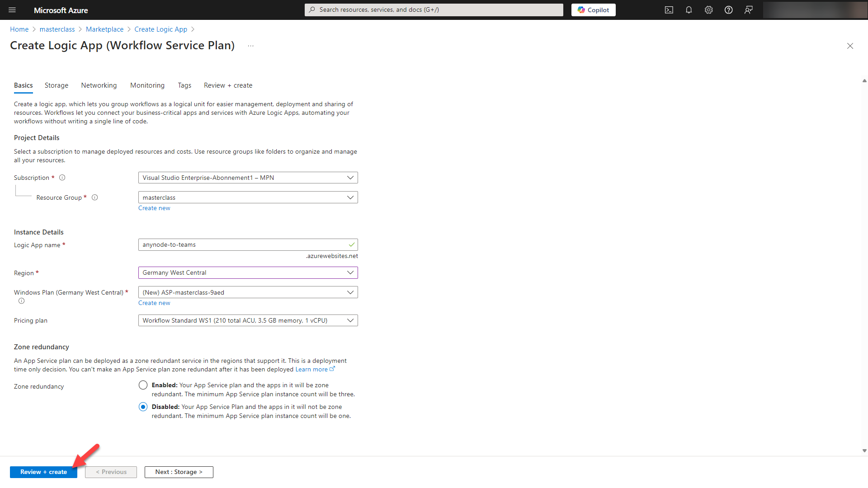
Task: Open the Feedback icon in the top bar
Action: (748, 9)
